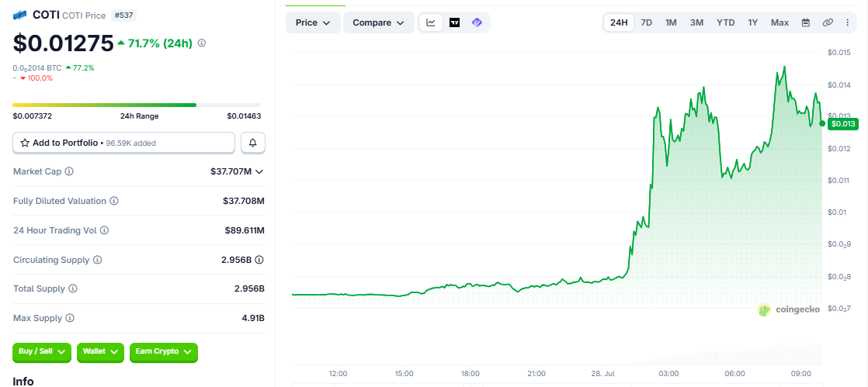Click the 28. Jul date label on chart axis
Viewport: 868px width, 387px height.
coord(602,374)
